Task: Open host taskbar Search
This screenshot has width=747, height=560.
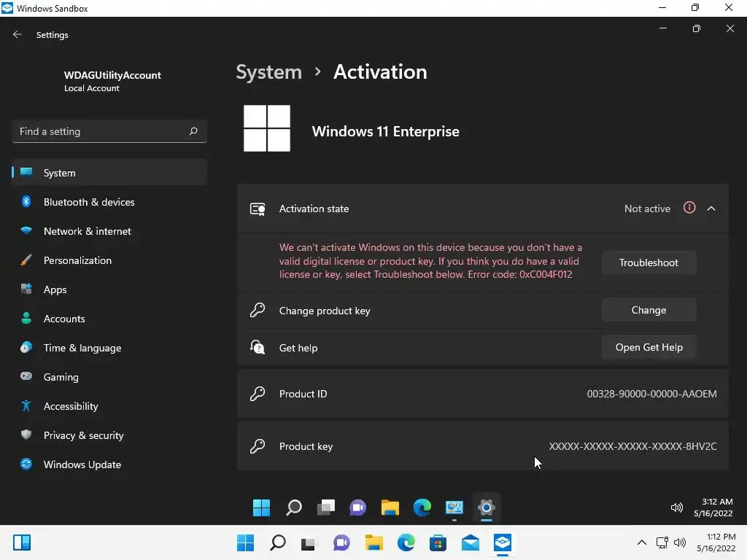Action: [x=278, y=542]
